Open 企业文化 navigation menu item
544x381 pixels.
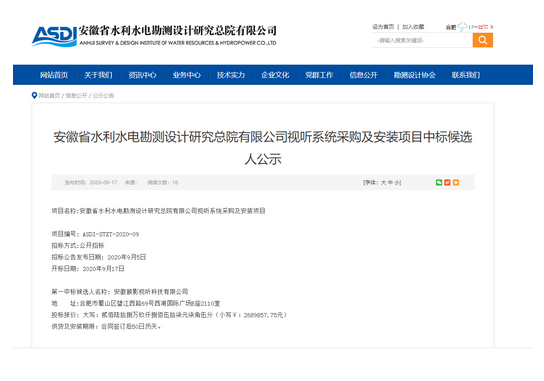(x=275, y=75)
